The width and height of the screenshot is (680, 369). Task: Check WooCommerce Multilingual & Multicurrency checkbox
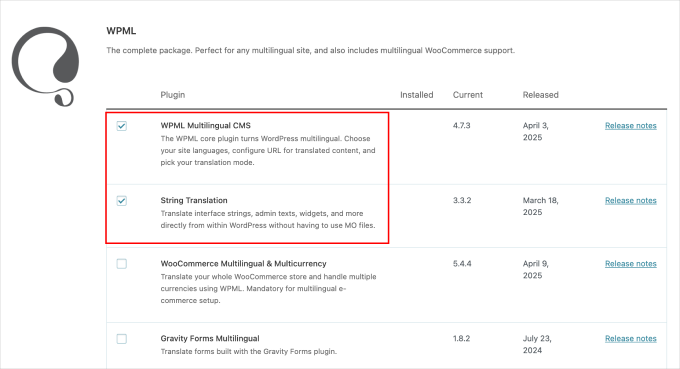pos(121,264)
